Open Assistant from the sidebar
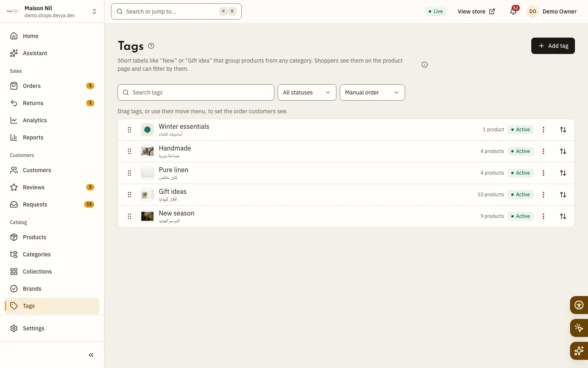 click(x=52, y=53)
